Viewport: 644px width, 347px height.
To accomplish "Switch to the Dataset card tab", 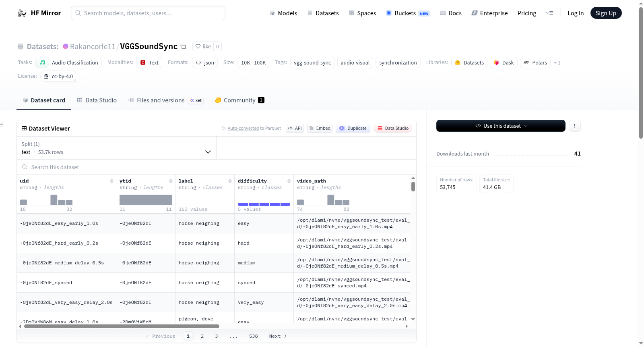I will click(44, 100).
